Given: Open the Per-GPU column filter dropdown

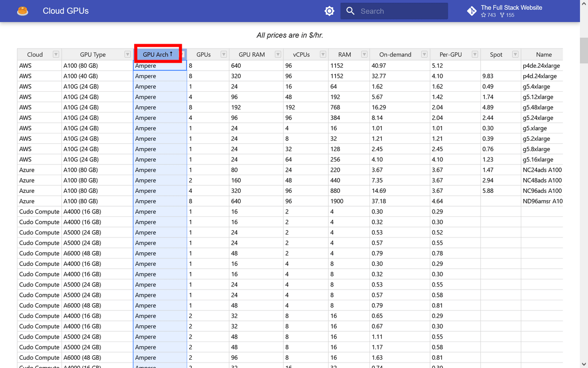Looking at the screenshot, I should [475, 54].
